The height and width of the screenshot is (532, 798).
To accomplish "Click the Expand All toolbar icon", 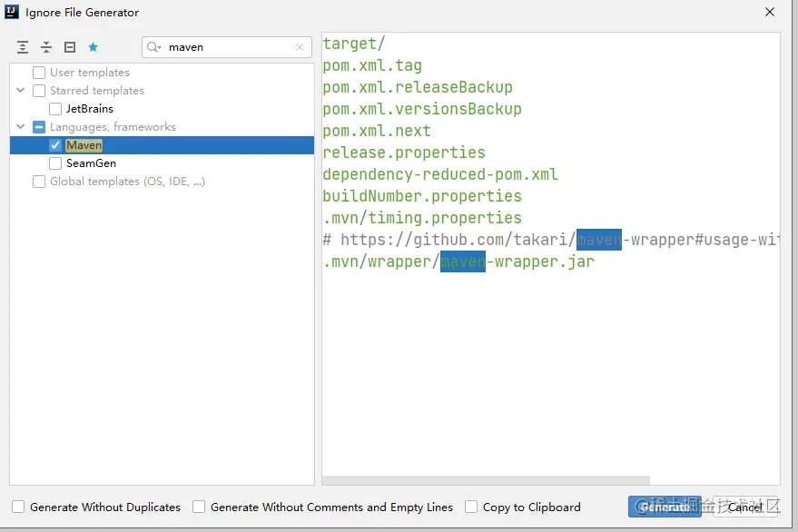I will point(23,47).
